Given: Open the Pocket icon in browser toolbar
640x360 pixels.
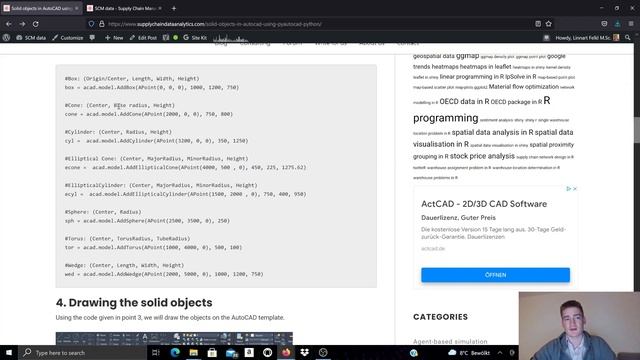Looking at the screenshot, I should [x=604, y=24].
